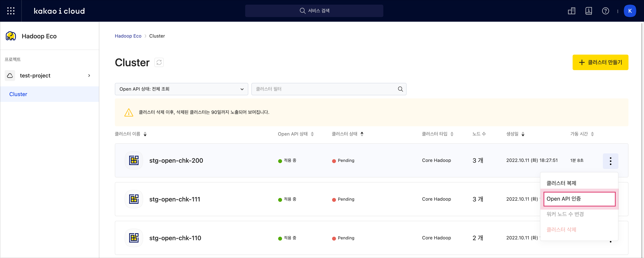This screenshot has width=644, height=258.
Task: Open the three-dot menu for stg-open-chk-200
Action: point(610,161)
